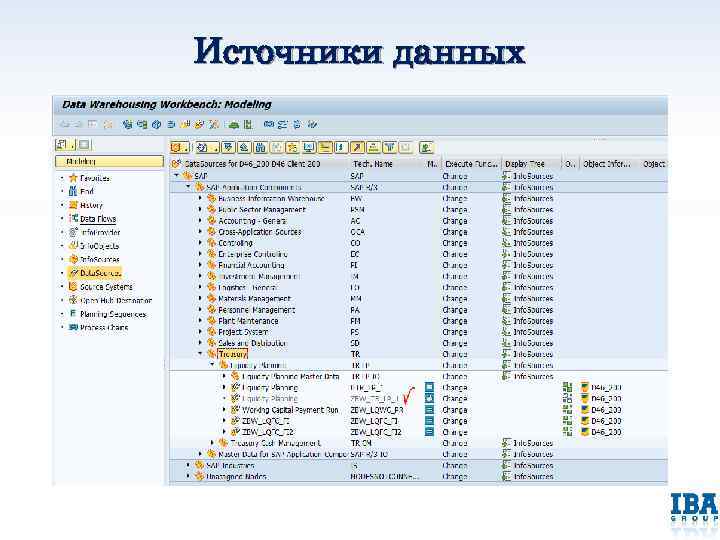Collapse the SAP Application Components node
Screen dimensions: 720x540
tap(188, 187)
